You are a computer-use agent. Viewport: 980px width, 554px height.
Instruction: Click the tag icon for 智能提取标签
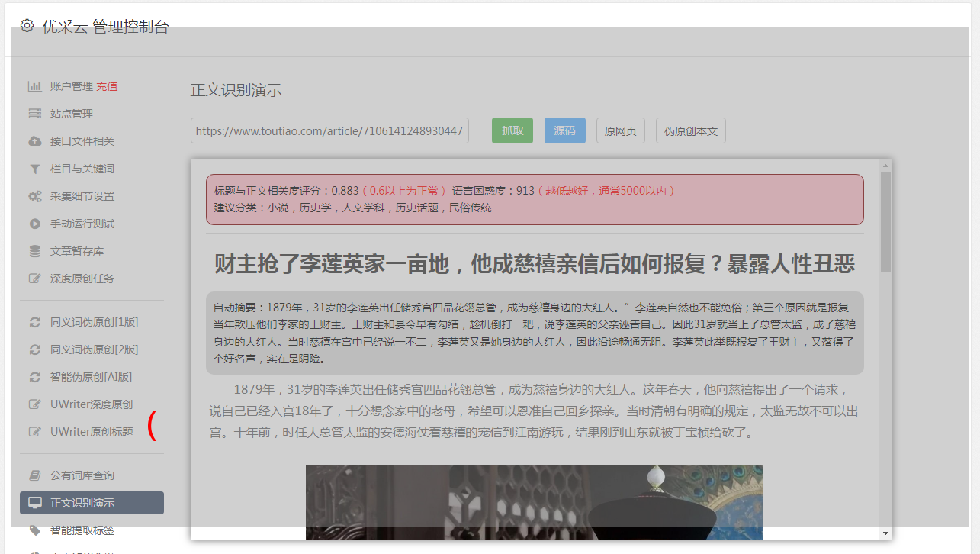pyautogui.click(x=34, y=530)
